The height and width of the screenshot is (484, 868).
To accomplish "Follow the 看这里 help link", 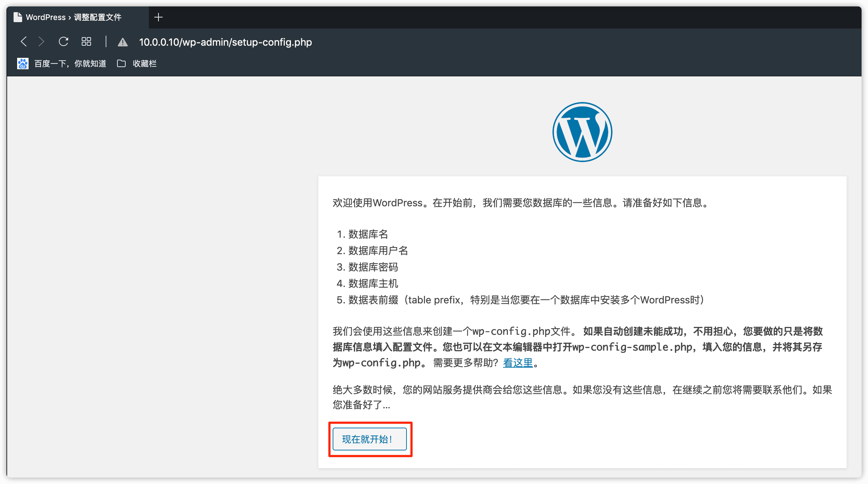I will point(518,363).
